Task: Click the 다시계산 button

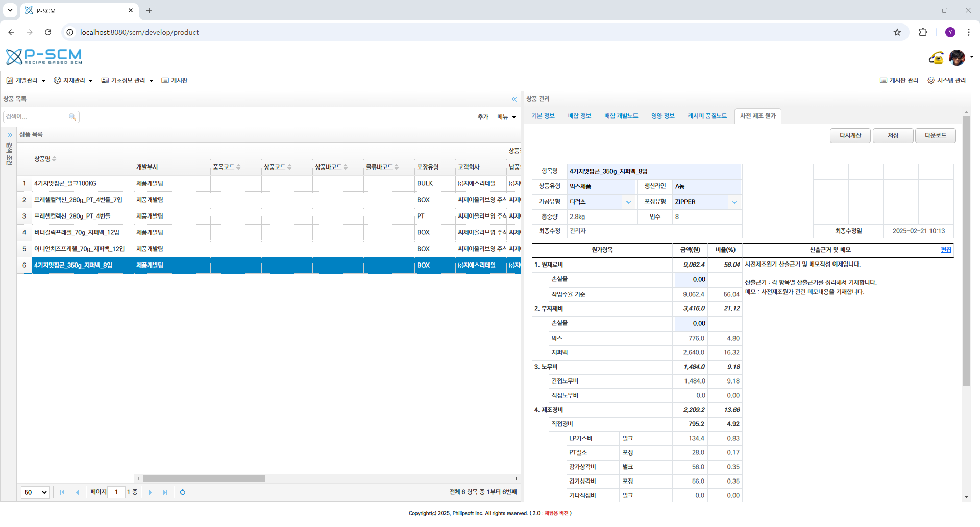Action: pos(850,135)
